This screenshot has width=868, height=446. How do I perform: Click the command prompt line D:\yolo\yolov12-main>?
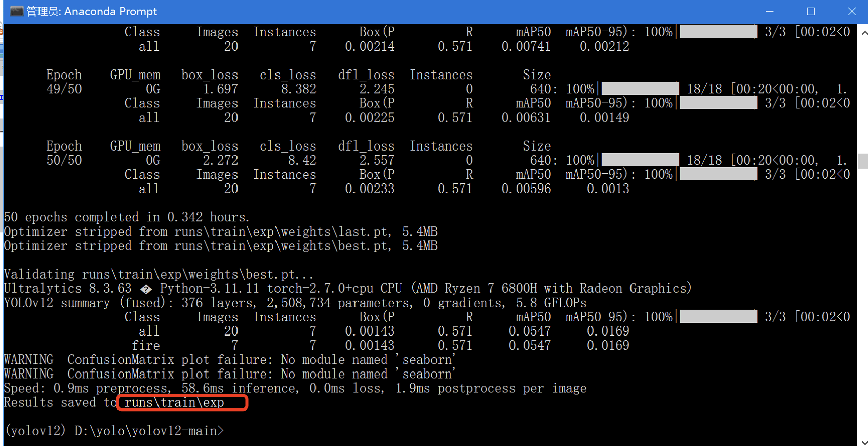114,431
